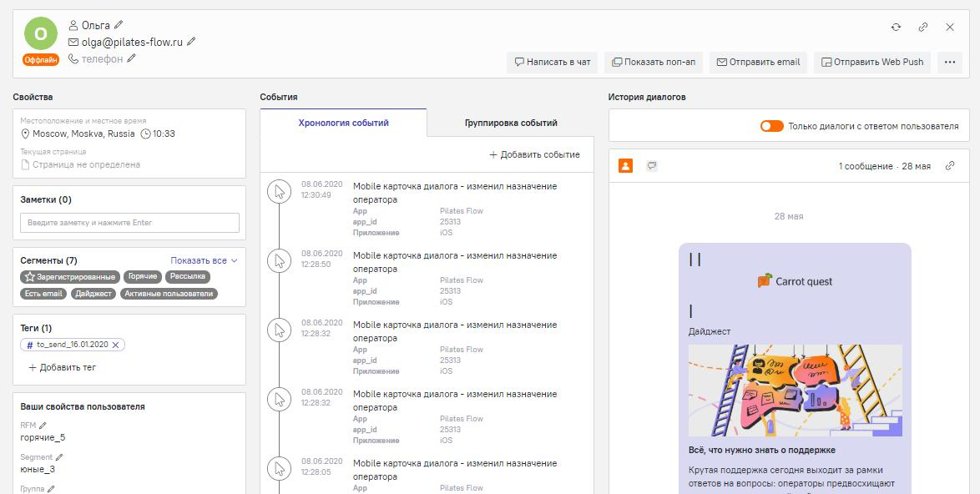Edit the Segment property pencil icon
980x494 pixels.
(59, 457)
